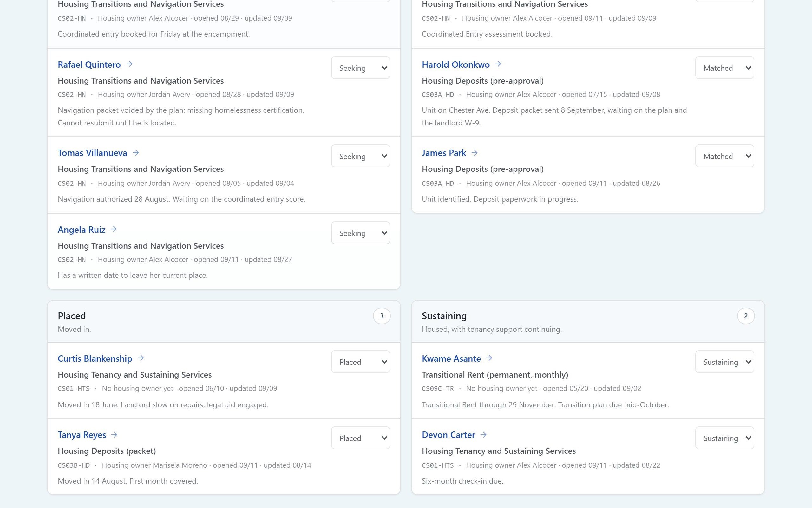Open Curtis Blankenship's Placed status dropdown

(360, 362)
